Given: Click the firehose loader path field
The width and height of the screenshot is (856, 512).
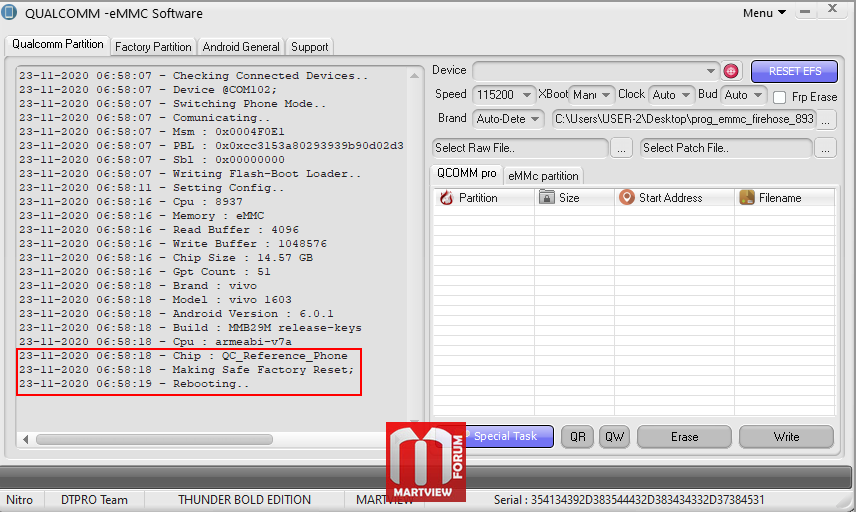Looking at the screenshot, I should pyautogui.click(x=684, y=119).
